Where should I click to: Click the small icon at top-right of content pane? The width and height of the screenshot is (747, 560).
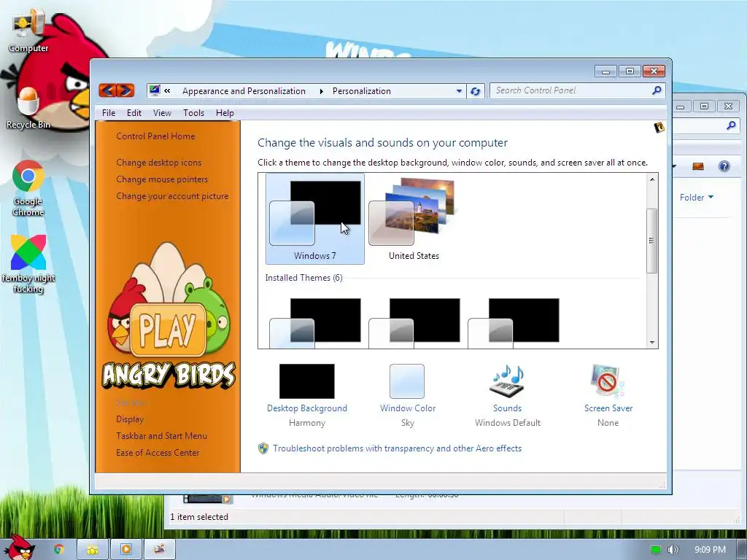[x=659, y=127]
